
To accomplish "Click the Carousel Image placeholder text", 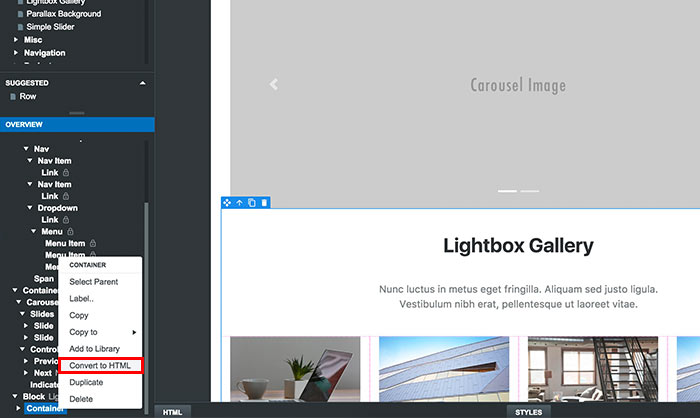I will pyautogui.click(x=518, y=85).
